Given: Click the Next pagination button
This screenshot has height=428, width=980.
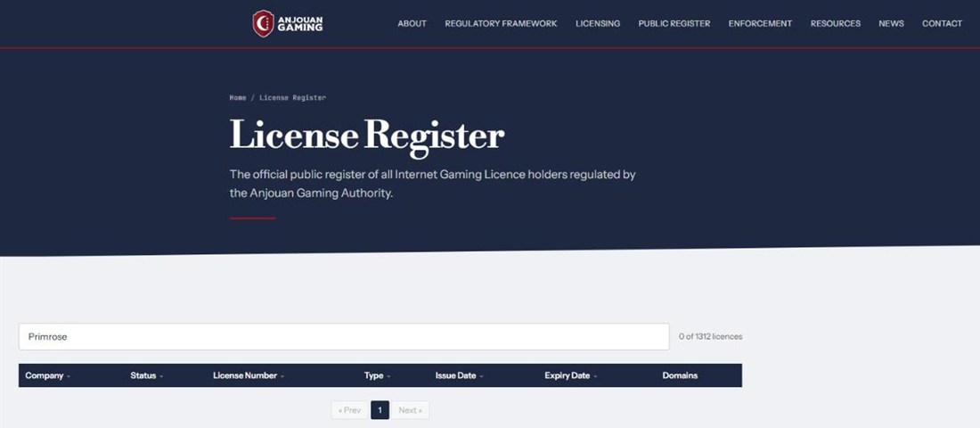Looking at the screenshot, I should (410, 410).
